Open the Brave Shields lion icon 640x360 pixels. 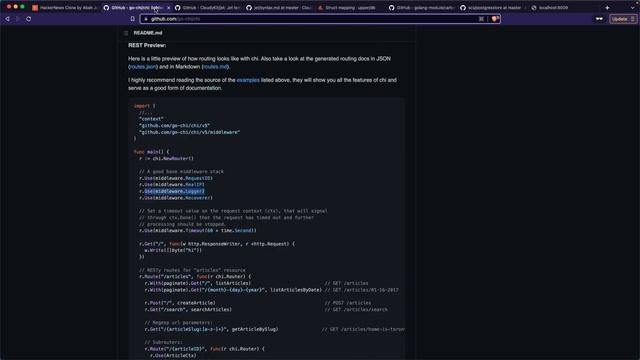point(495,19)
